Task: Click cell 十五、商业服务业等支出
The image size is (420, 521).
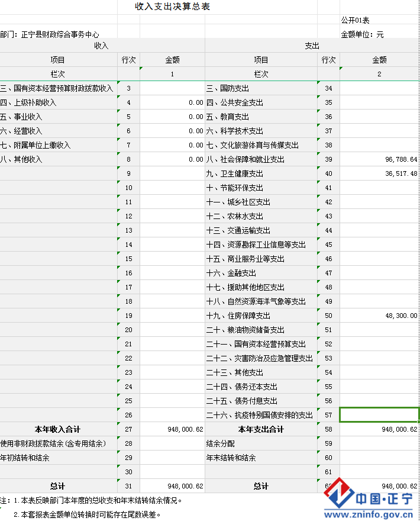Action: [261, 259]
